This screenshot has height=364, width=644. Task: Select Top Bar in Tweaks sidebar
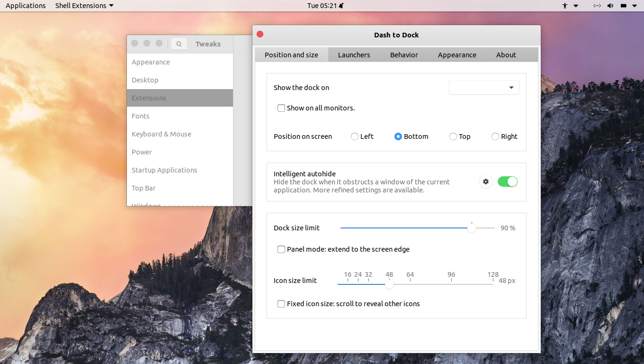(x=180, y=188)
